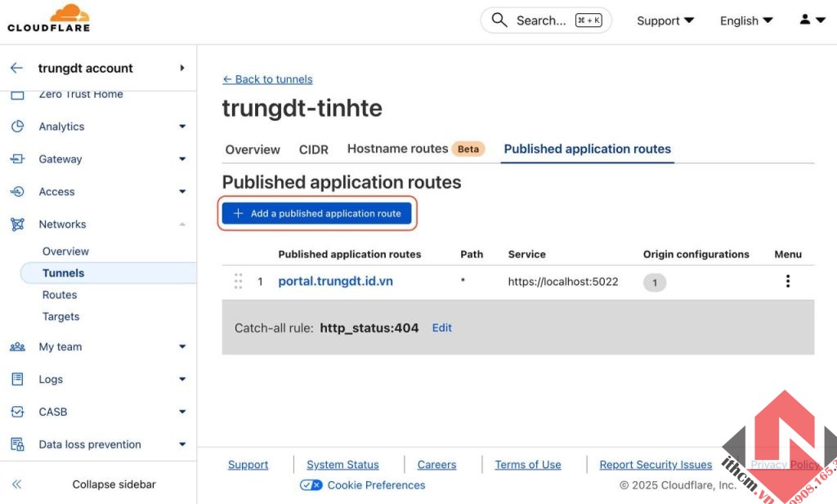
Task: Select the Gateway icon in sidebar
Action: click(18, 159)
